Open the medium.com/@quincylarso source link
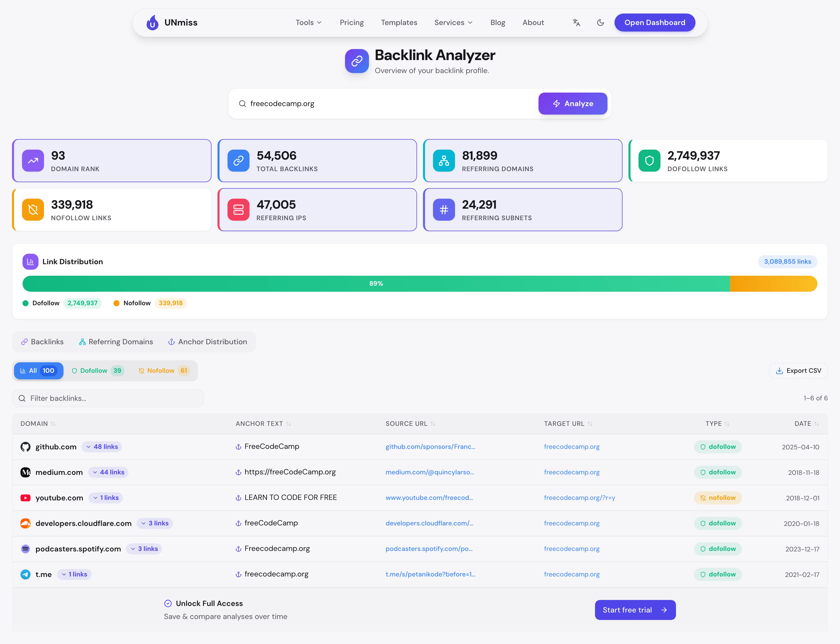The width and height of the screenshot is (840, 644). click(x=430, y=472)
